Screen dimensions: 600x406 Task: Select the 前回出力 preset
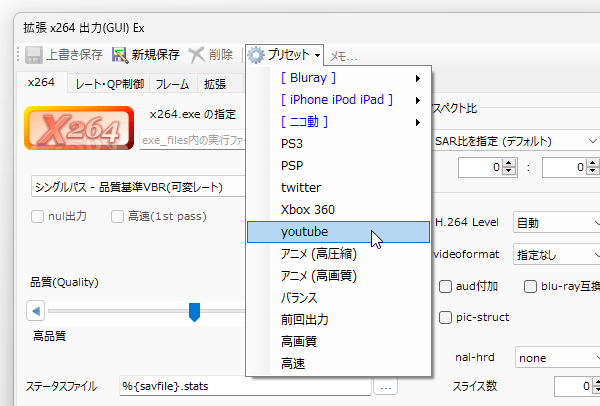[x=339, y=320]
